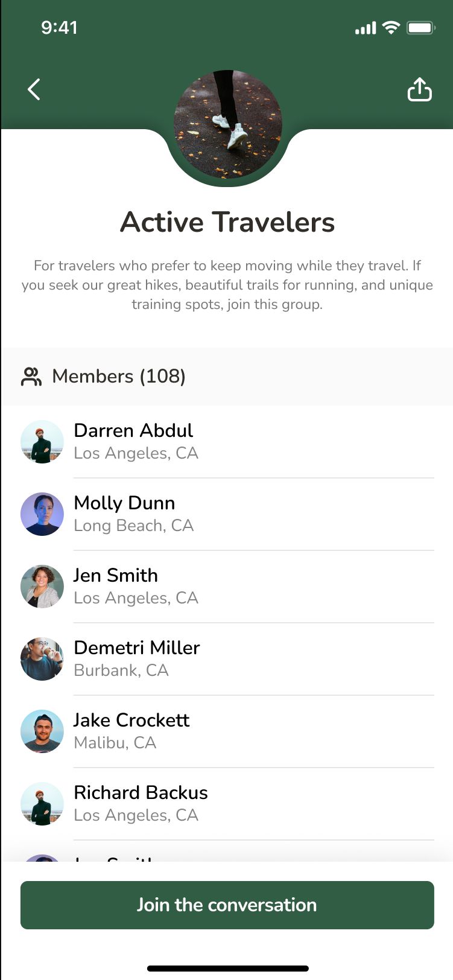Tap the members group icon
This screenshot has height=980, width=453.
(31, 377)
